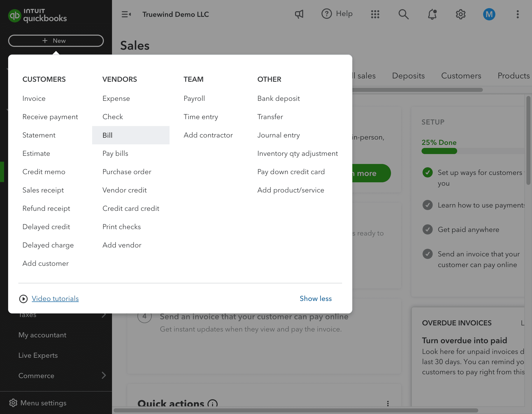Switch to the Deposits tab

coord(408,76)
